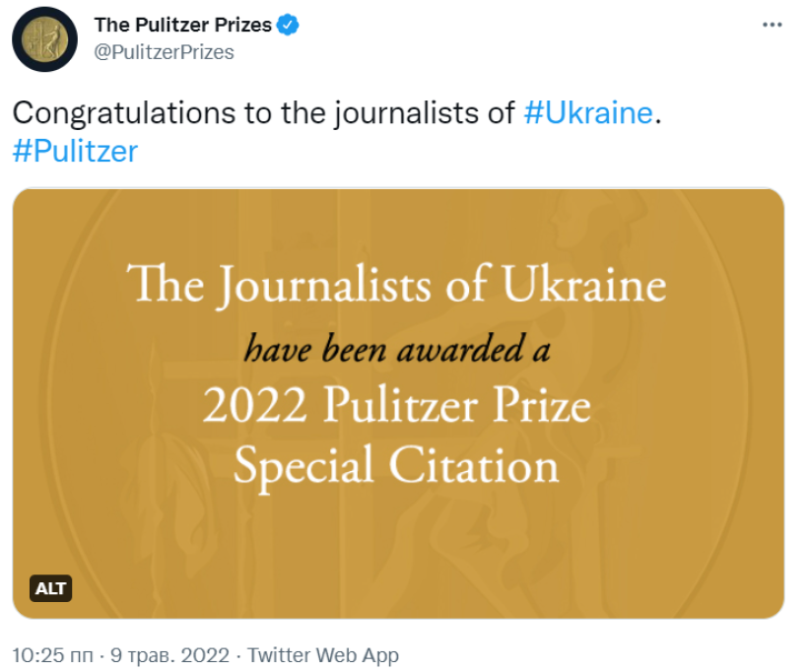
Task: Click The Pulitzer Prizes display name
Action: tap(182, 25)
